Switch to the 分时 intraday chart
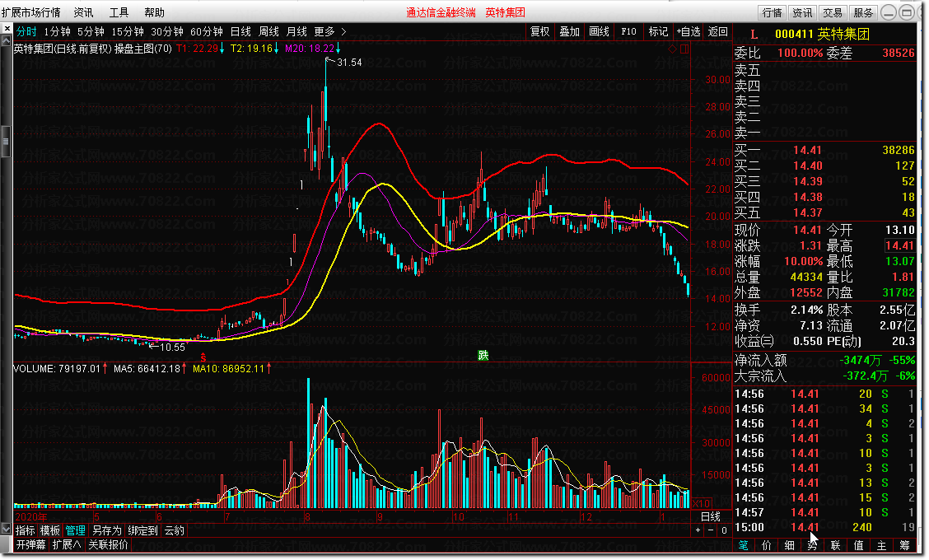Viewport: 929px width, 560px height. click(26, 31)
